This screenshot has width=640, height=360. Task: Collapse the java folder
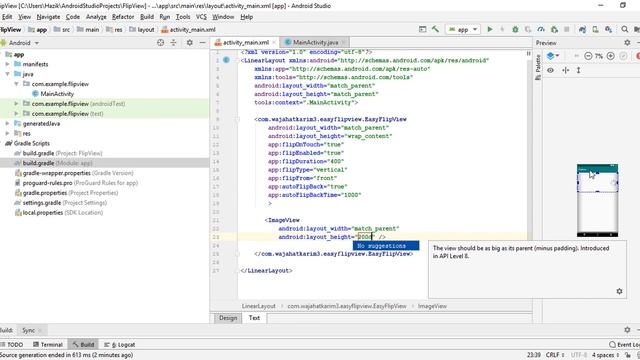[x=7, y=74]
